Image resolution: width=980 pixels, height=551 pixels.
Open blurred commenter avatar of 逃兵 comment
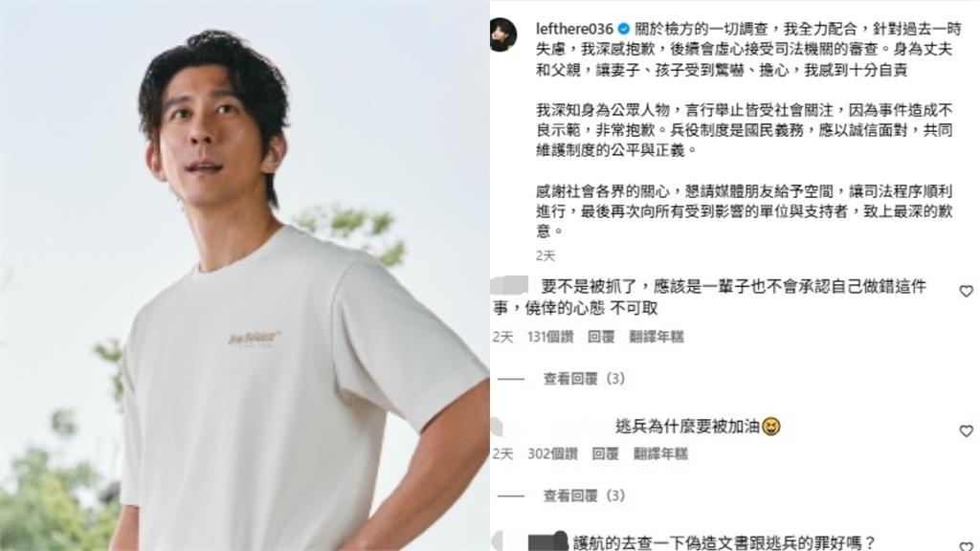[x=498, y=427]
